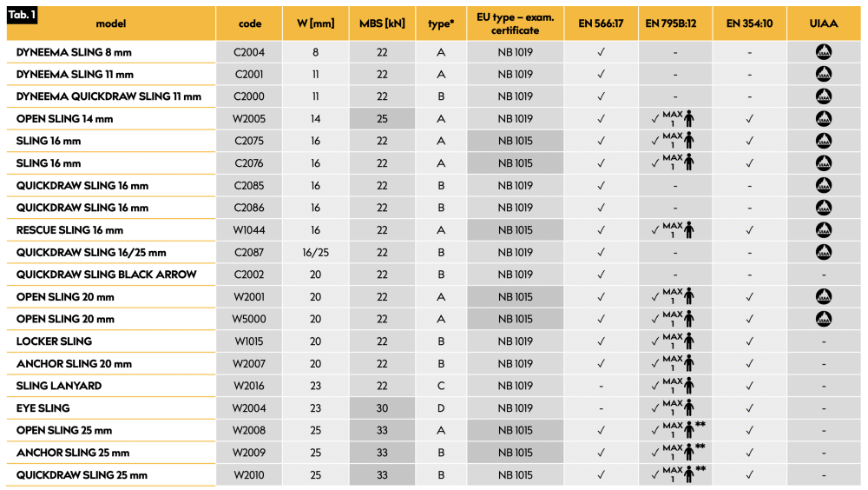
Task: Click the highlighted MBS value 30 for Eye Sling
Action: point(382,407)
